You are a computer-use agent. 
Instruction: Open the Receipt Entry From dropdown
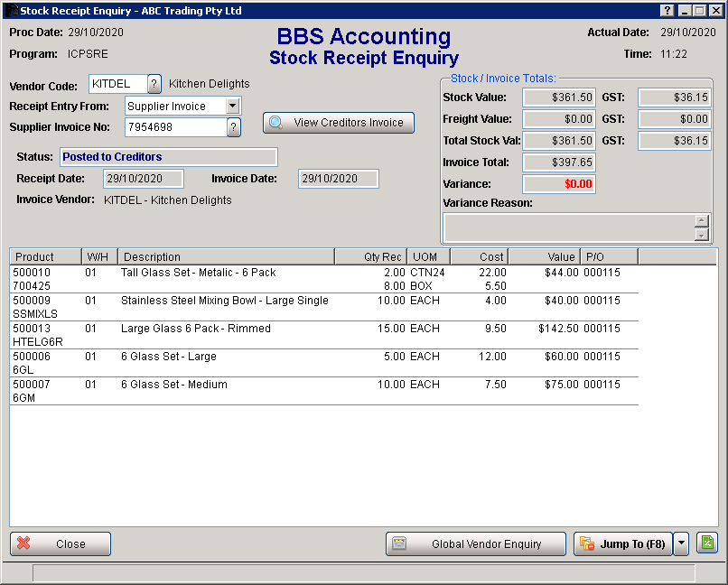tap(233, 106)
